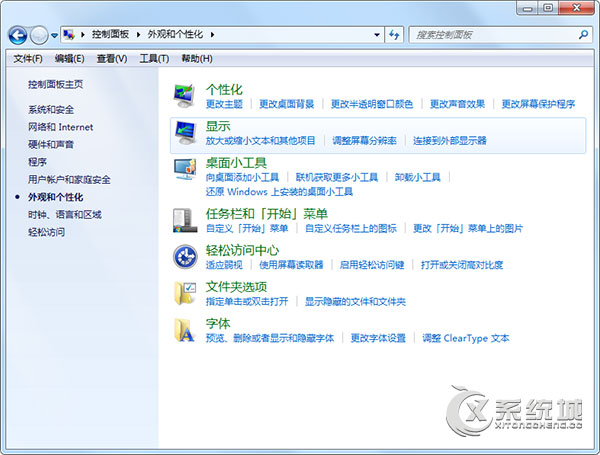Click 自定义任务栏上的图标 link
Viewport: 600px width, 455px height.
351,229
